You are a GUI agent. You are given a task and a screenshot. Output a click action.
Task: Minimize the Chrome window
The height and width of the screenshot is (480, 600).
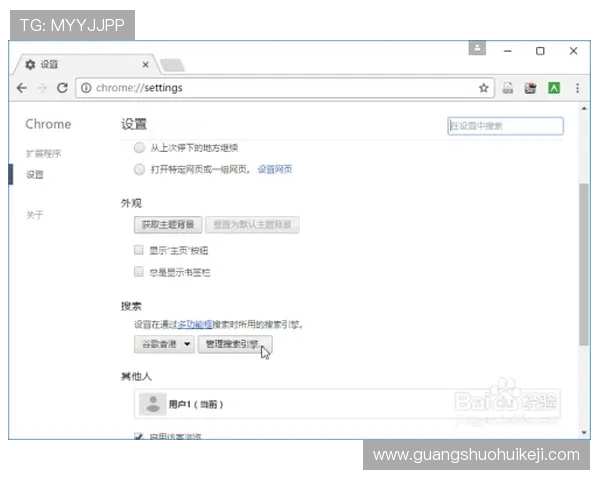coord(508,51)
